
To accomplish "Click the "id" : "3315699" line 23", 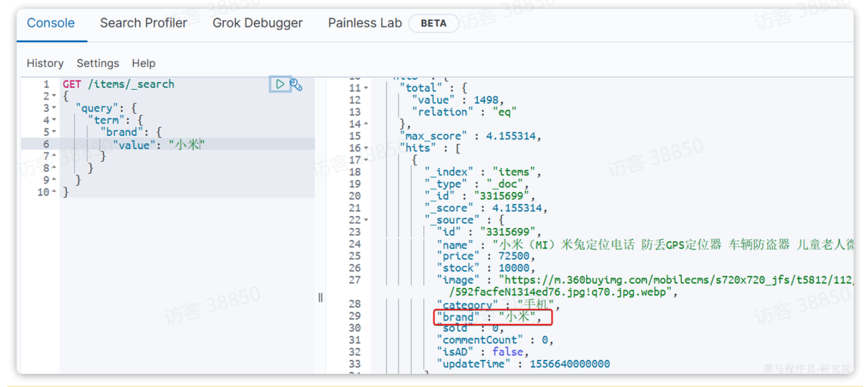I will [489, 232].
